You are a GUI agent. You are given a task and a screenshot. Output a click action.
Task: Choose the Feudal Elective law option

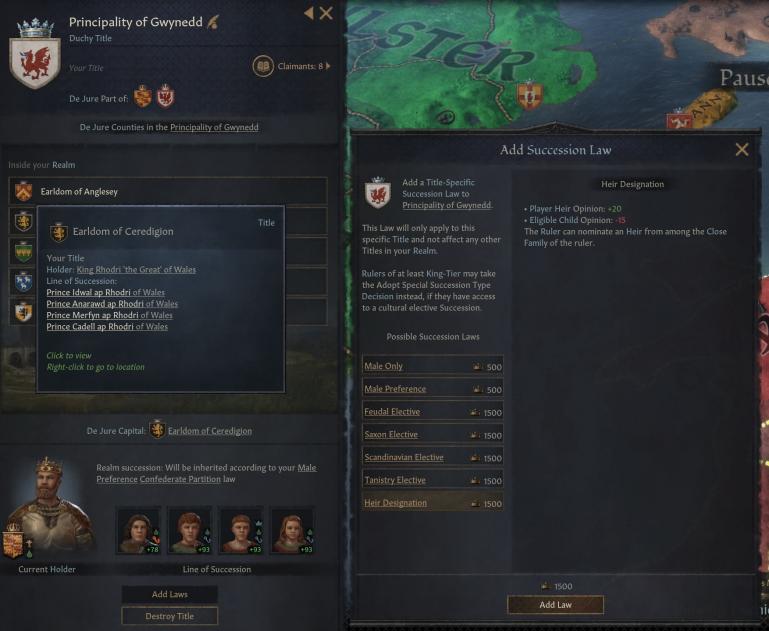[x=432, y=412]
